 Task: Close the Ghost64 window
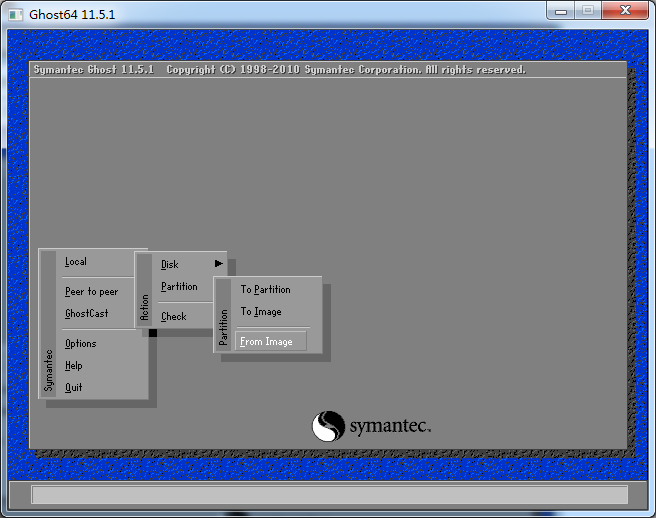click(x=625, y=11)
